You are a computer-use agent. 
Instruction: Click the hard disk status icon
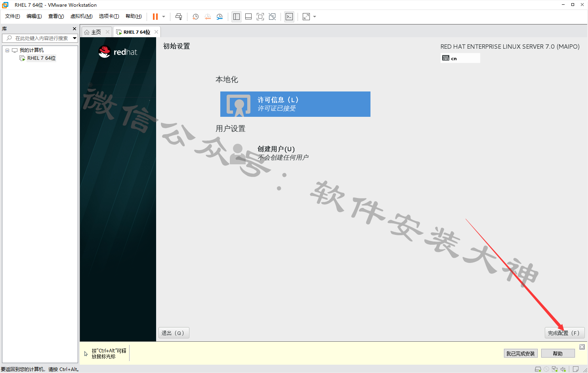click(538, 369)
